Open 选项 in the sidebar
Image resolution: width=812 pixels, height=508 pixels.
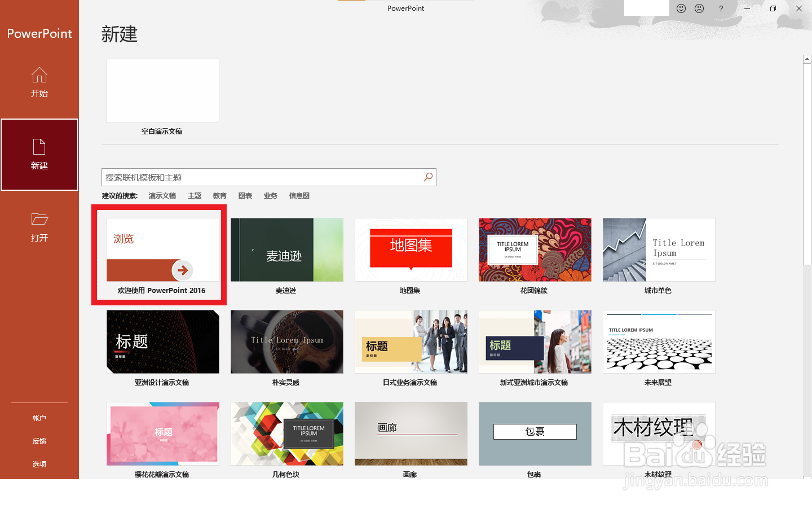click(39, 465)
